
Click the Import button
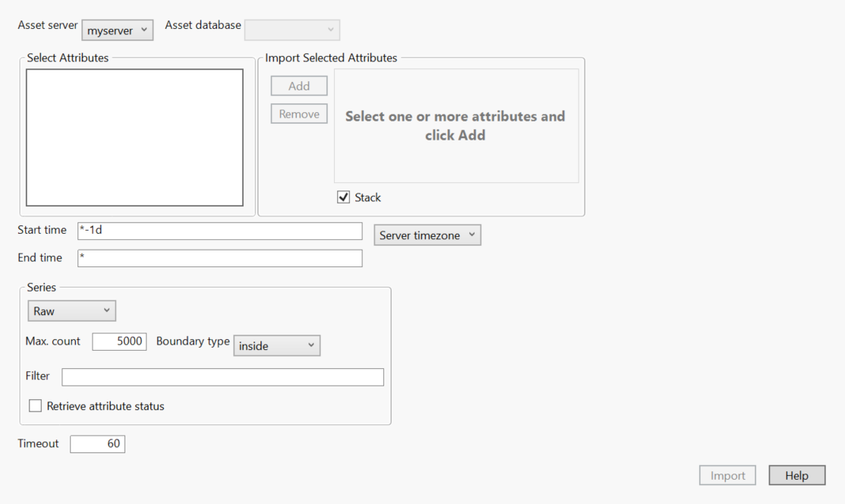tap(727, 475)
